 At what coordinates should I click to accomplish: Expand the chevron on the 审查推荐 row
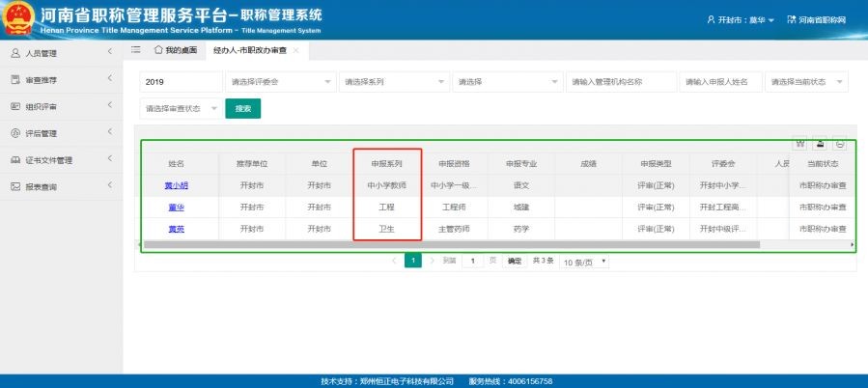tap(110, 78)
